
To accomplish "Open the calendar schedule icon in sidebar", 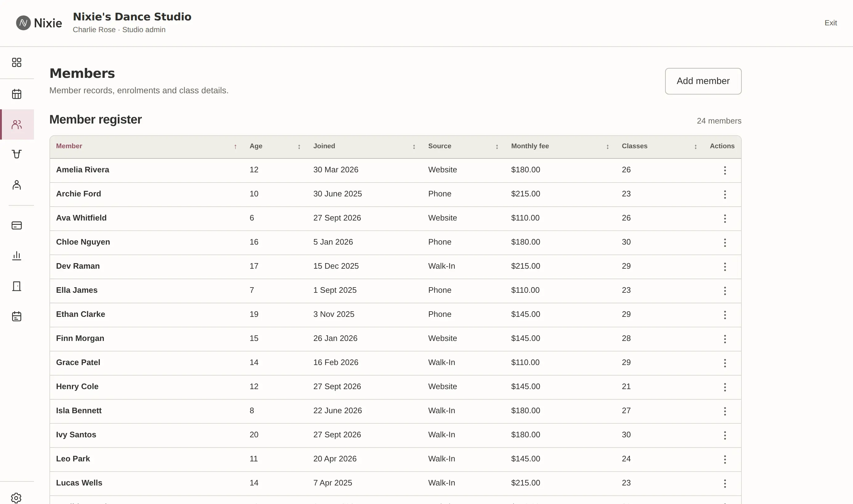I will pyautogui.click(x=17, y=94).
